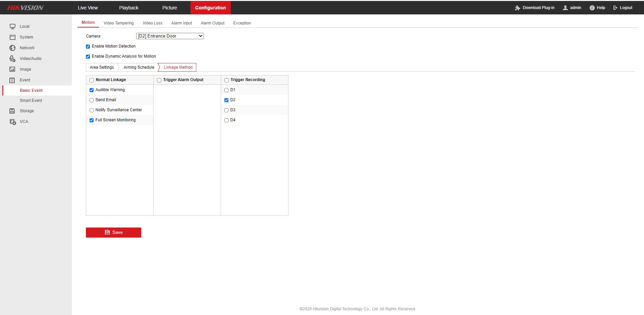Click the VCA icon in sidebar
The height and width of the screenshot is (315, 644).
pos(12,122)
